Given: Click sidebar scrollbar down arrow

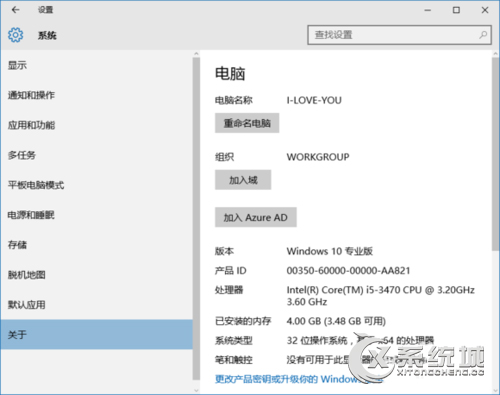Looking at the screenshot, I should [196, 390].
